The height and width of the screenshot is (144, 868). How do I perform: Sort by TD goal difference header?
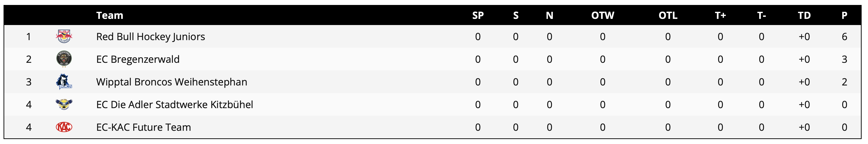(x=804, y=16)
